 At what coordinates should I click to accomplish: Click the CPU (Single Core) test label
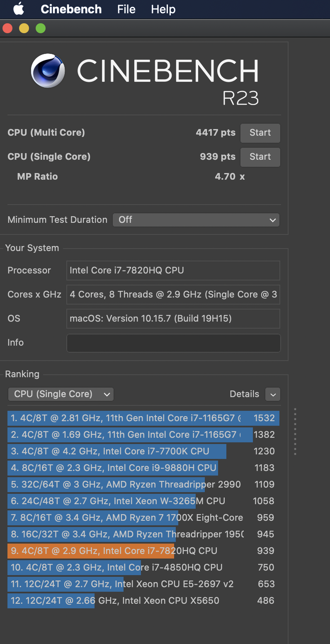tap(49, 157)
